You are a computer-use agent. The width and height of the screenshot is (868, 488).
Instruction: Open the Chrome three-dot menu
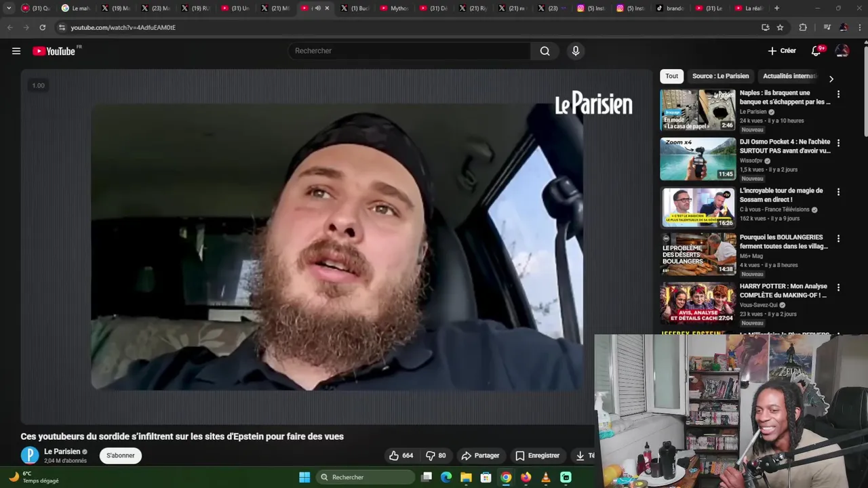pyautogui.click(x=860, y=27)
